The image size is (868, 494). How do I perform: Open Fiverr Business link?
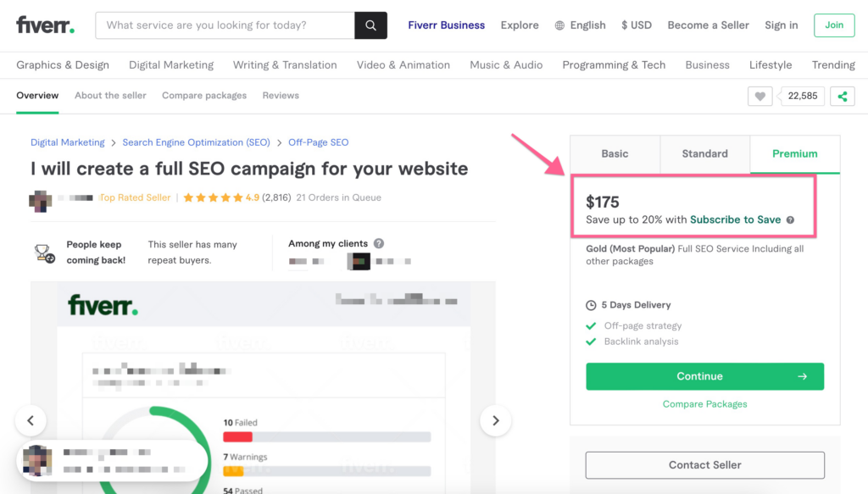click(x=446, y=25)
